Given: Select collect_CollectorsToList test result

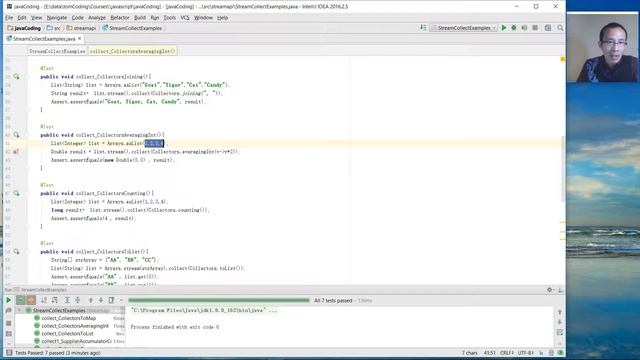Looking at the screenshot, I should (x=67, y=333).
